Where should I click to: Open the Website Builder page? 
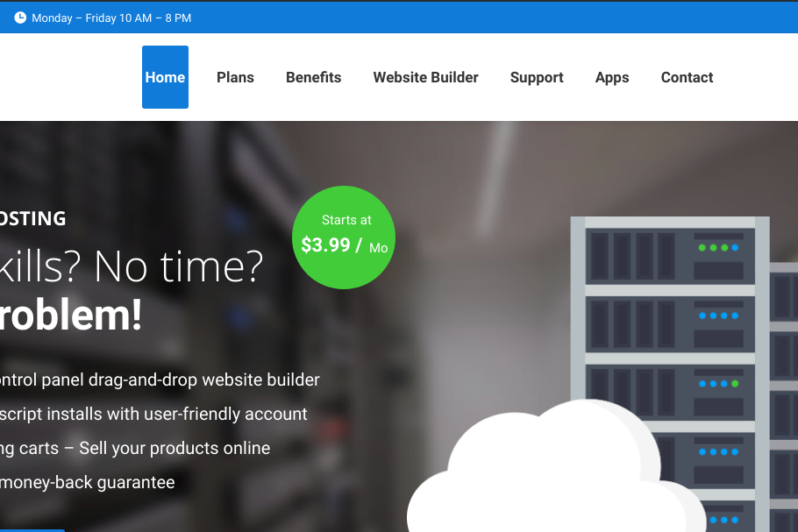coord(425,77)
